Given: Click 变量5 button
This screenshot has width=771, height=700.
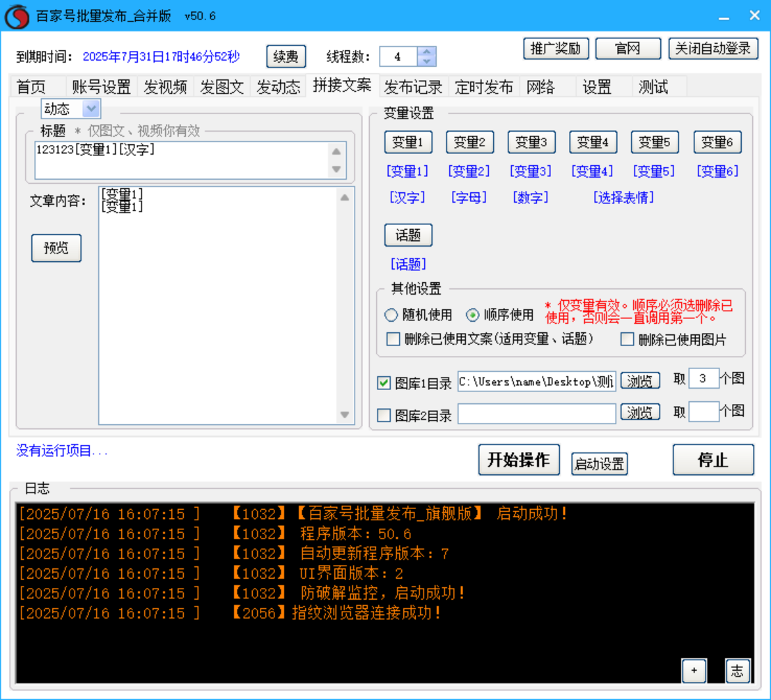Looking at the screenshot, I should (x=655, y=143).
